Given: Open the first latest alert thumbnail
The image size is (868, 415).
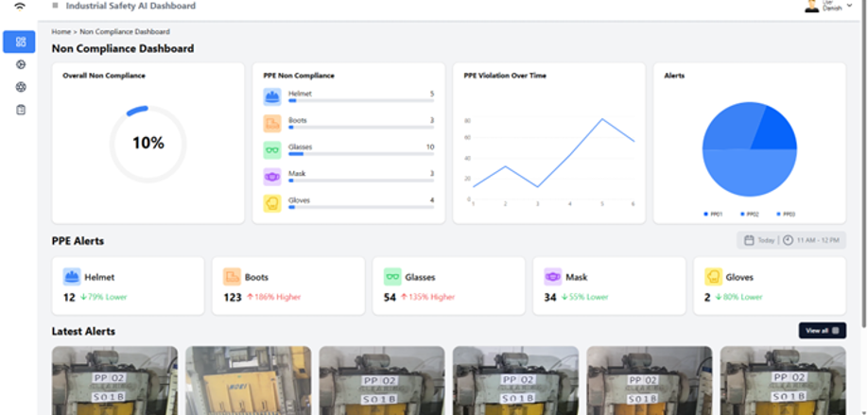Looking at the screenshot, I should (x=113, y=380).
